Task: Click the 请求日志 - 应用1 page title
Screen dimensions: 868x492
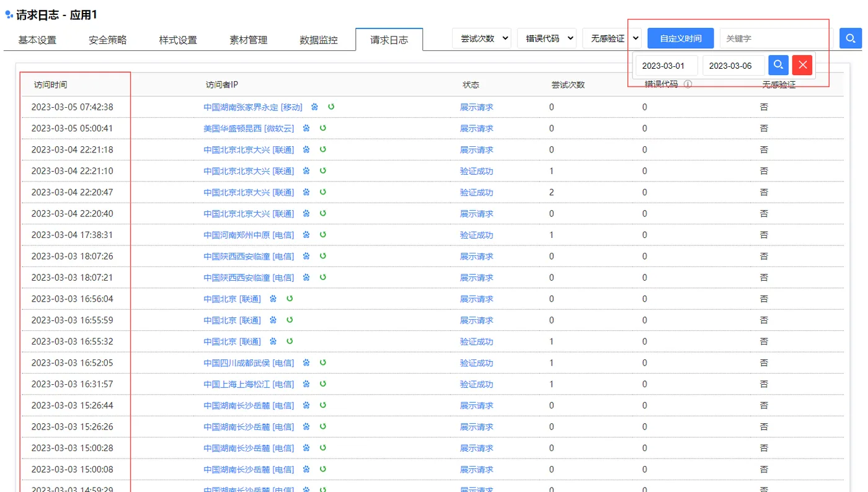Action: (56, 14)
